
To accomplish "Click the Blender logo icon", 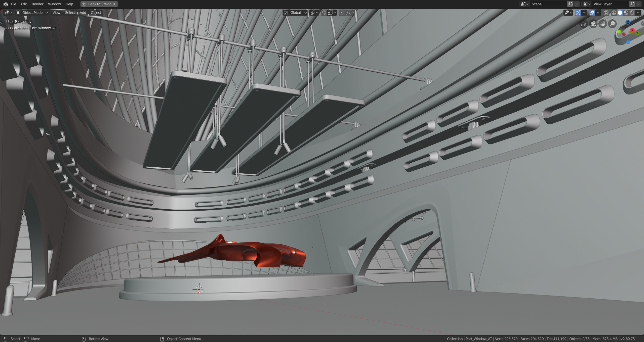I will pos(5,4).
